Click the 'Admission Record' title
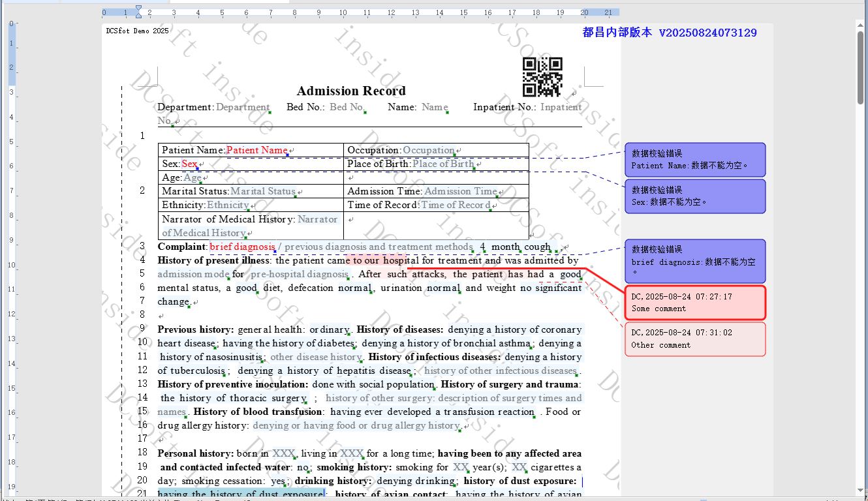Screen dimensions: 868x501 (351, 91)
